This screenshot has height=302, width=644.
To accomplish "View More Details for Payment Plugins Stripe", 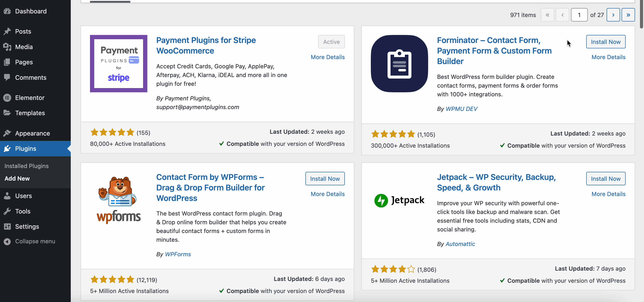I will tap(328, 57).
